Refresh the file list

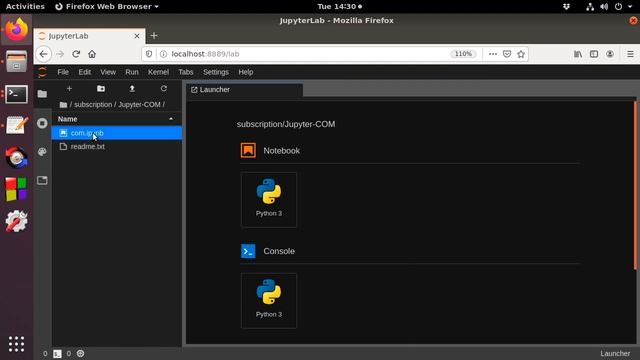164,89
